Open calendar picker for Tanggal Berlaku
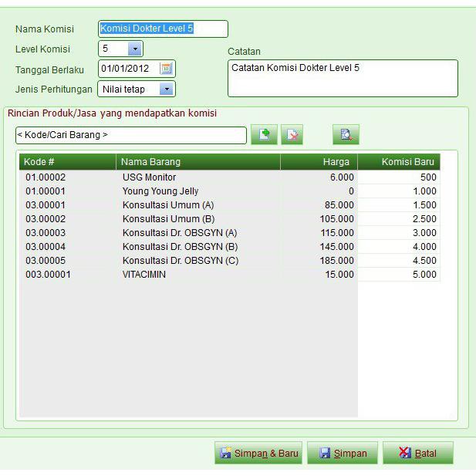This screenshot has width=476, height=476. 167,69
